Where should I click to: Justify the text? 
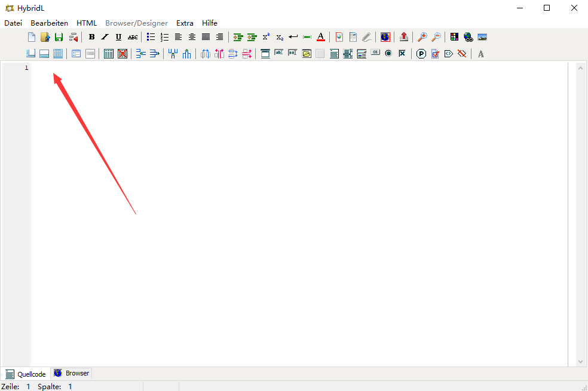[206, 37]
